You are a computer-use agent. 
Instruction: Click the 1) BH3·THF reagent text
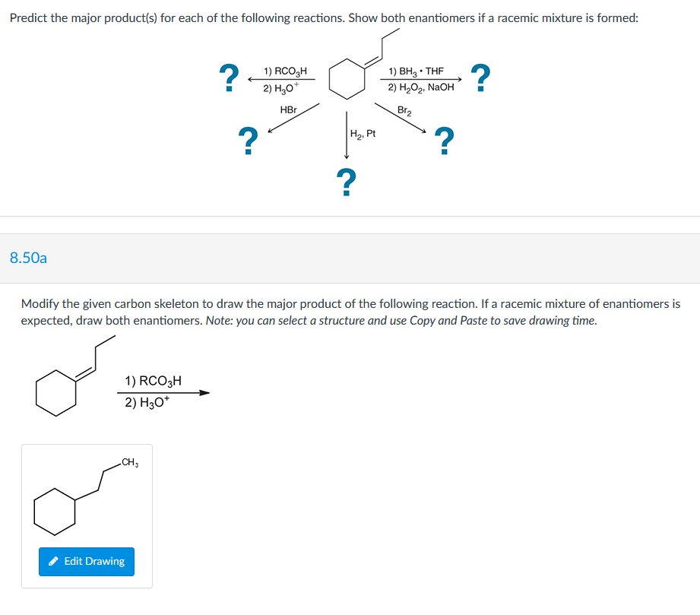point(417,71)
